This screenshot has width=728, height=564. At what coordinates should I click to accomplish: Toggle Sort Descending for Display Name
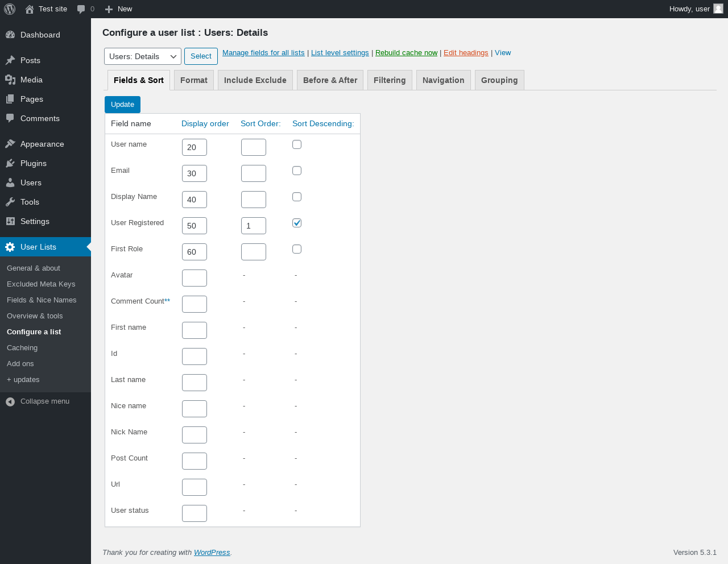pyautogui.click(x=297, y=197)
